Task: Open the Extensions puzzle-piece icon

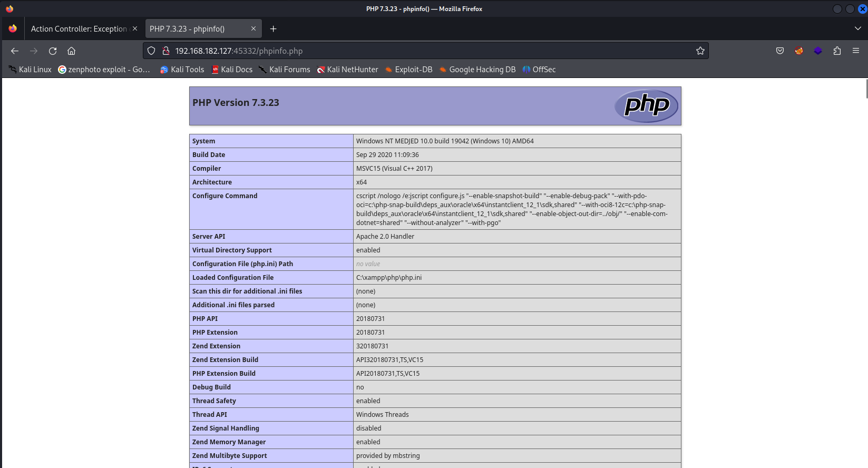Action: pyautogui.click(x=837, y=51)
